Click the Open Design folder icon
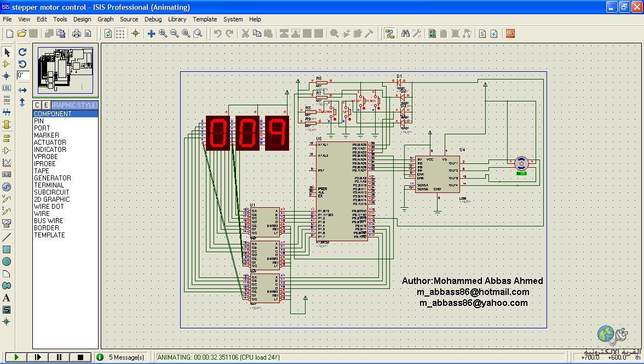 [x=22, y=34]
